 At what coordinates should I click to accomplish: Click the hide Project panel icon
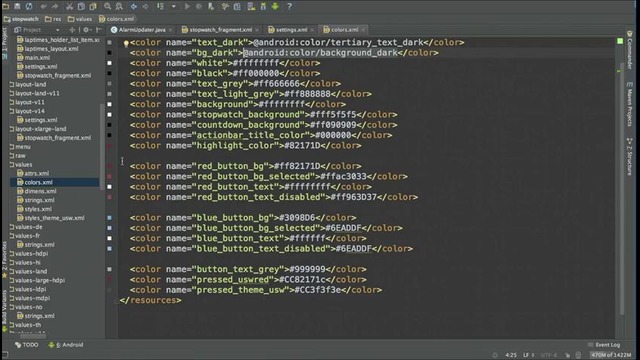click(x=99, y=30)
